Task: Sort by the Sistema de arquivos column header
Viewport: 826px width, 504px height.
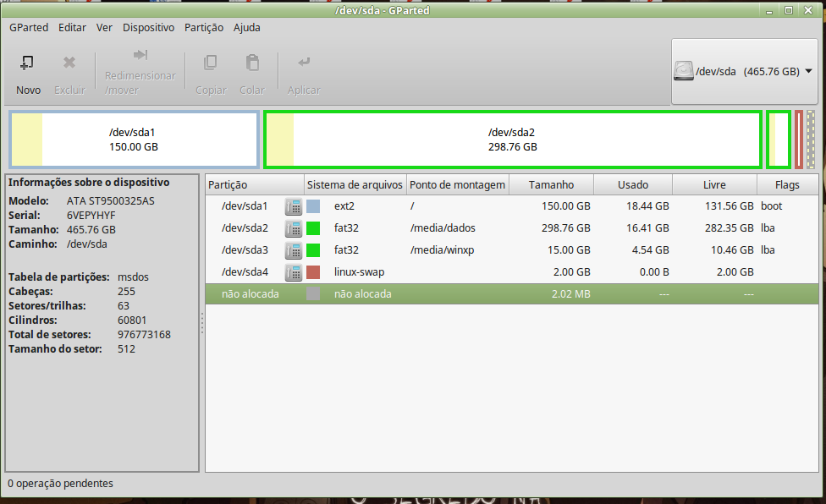Action: (355, 184)
